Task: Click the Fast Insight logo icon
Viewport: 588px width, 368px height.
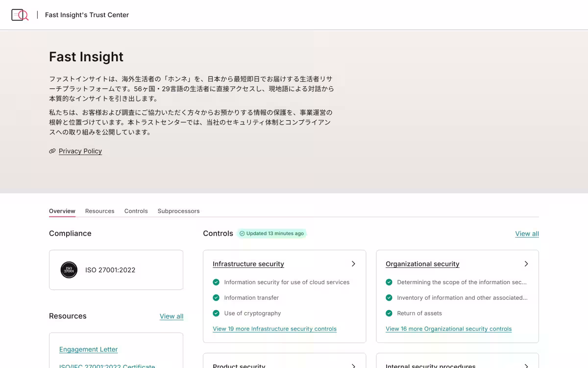Action: coord(20,15)
